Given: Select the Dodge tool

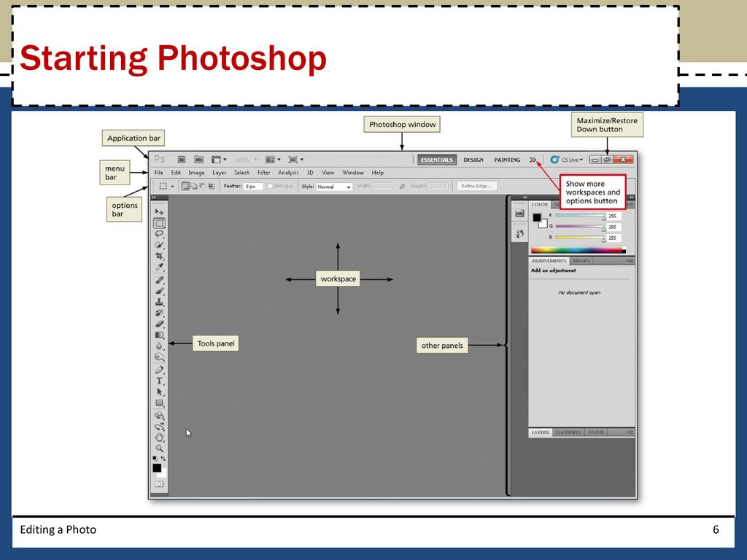Looking at the screenshot, I should point(159,357).
